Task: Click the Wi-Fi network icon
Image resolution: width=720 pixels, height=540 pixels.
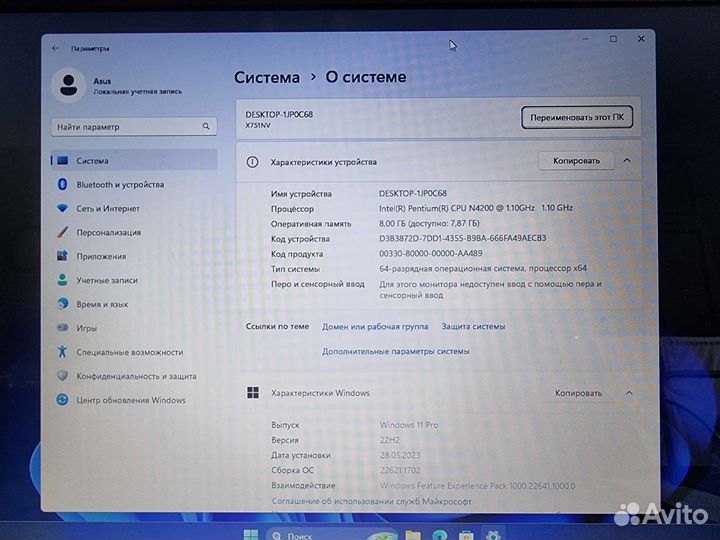Action: click(x=62, y=208)
